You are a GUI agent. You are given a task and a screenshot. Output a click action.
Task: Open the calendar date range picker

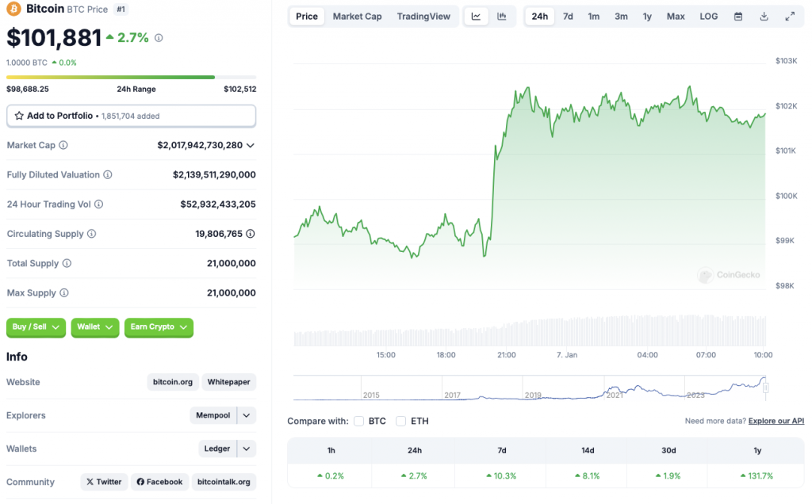tap(738, 17)
